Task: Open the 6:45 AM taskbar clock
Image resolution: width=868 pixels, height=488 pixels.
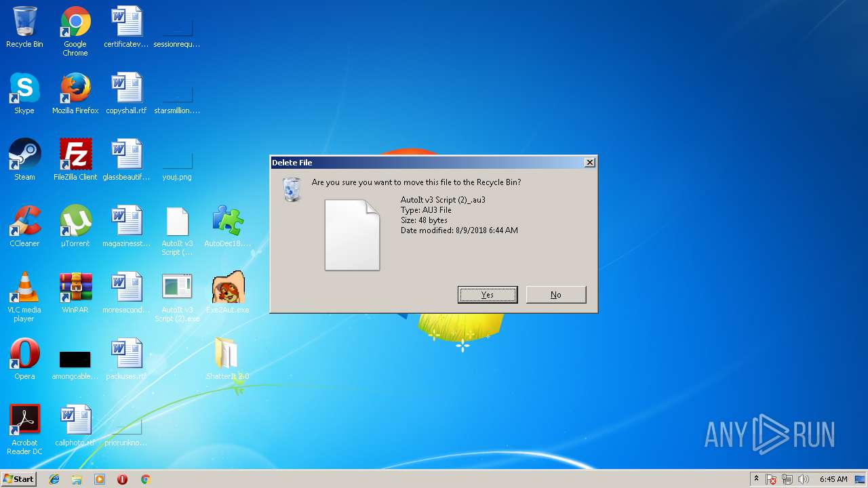Action: point(833,479)
